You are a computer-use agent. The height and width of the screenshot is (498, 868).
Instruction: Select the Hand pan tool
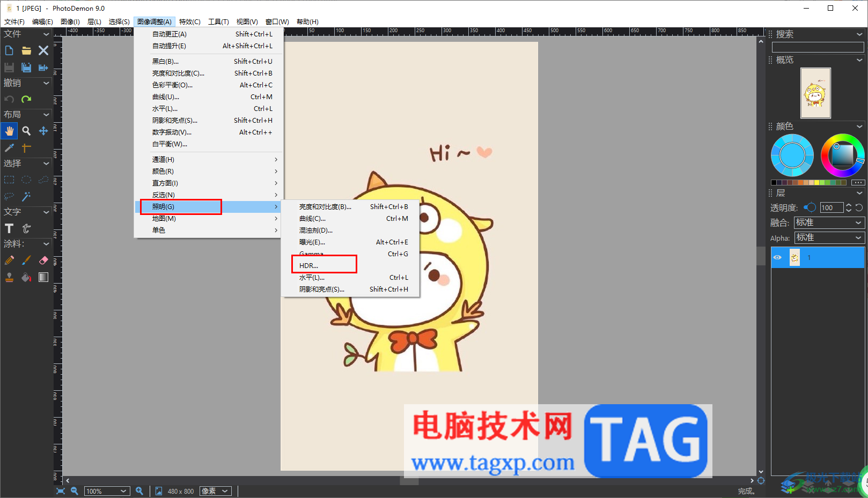[x=9, y=131]
